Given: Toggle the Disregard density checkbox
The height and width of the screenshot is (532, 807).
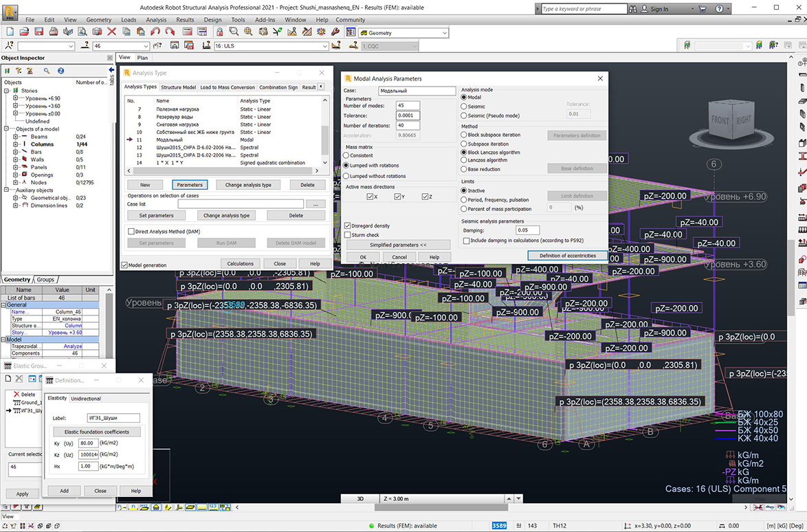Looking at the screenshot, I should (x=347, y=226).
